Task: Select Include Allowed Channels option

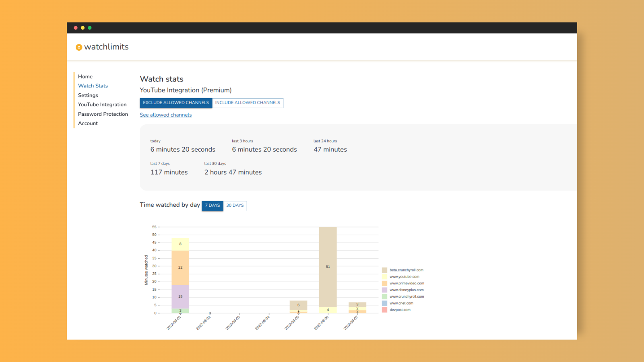Action: pos(248,103)
